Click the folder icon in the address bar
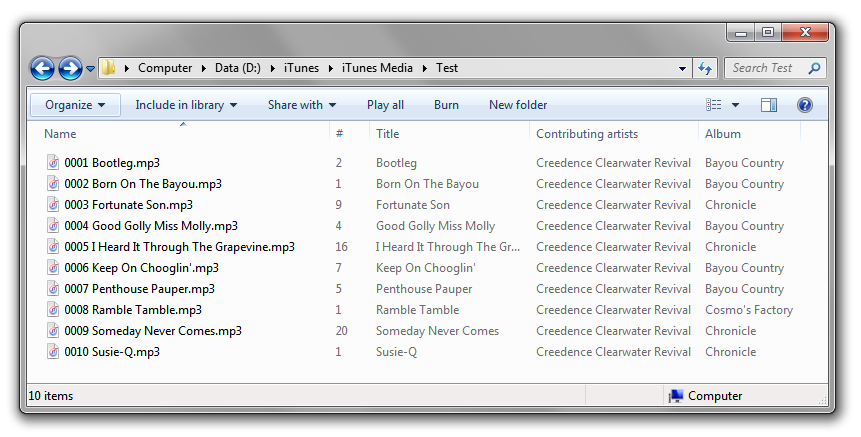 click(109, 68)
